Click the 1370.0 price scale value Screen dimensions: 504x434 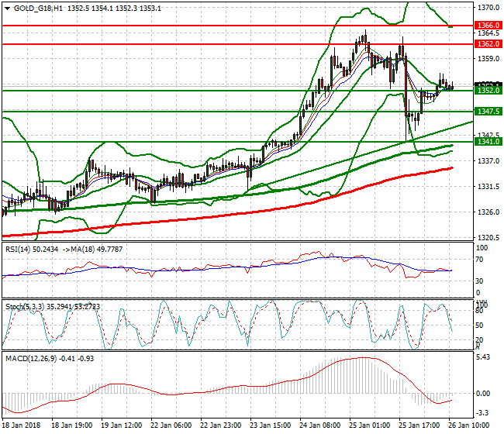[488, 8]
